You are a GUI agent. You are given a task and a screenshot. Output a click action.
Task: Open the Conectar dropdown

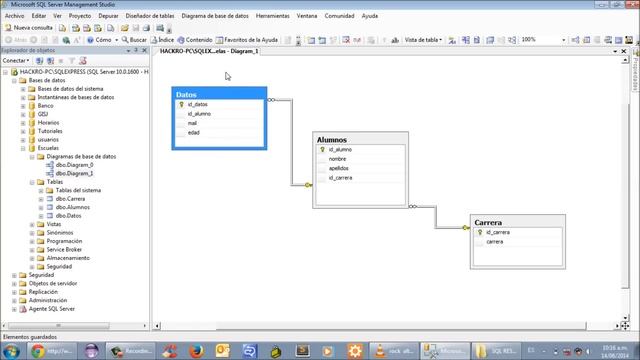tap(16, 61)
